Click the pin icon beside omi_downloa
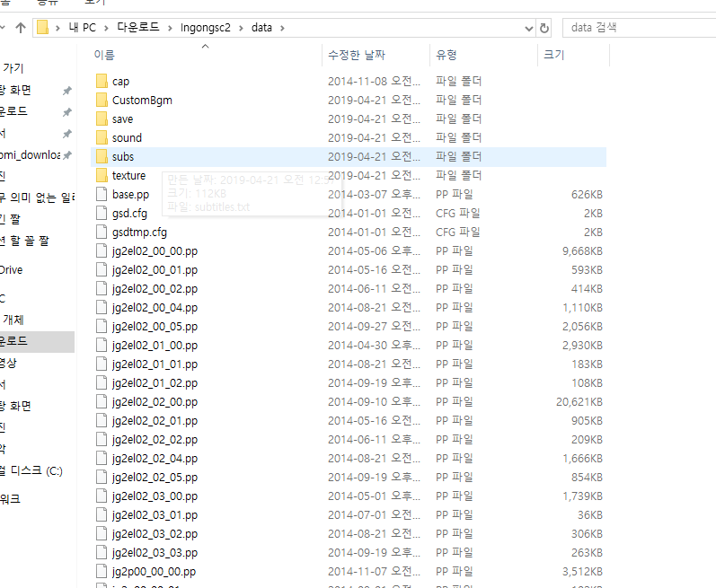The width and height of the screenshot is (716, 588). pyautogui.click(x=67, y=155)
